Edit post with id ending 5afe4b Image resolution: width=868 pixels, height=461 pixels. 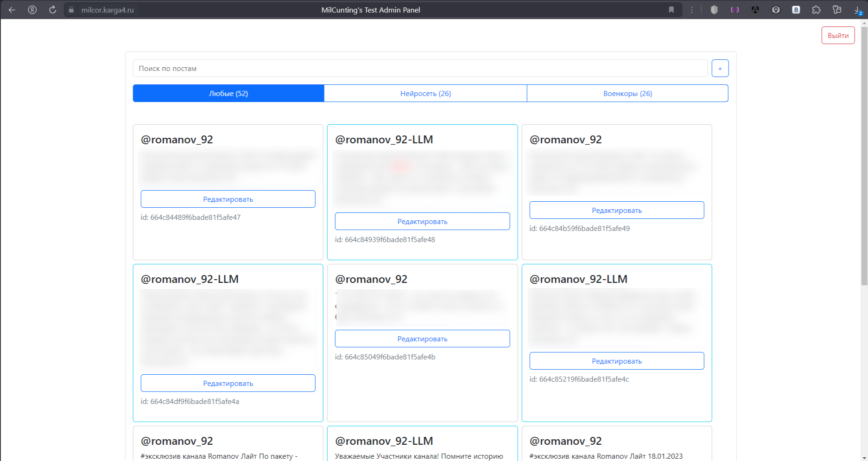(x=422, y=339)
